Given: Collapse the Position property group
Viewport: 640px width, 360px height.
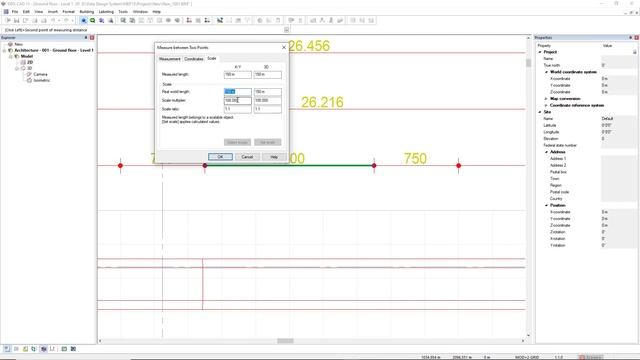Looking at the screenshot, I should 547,205.
